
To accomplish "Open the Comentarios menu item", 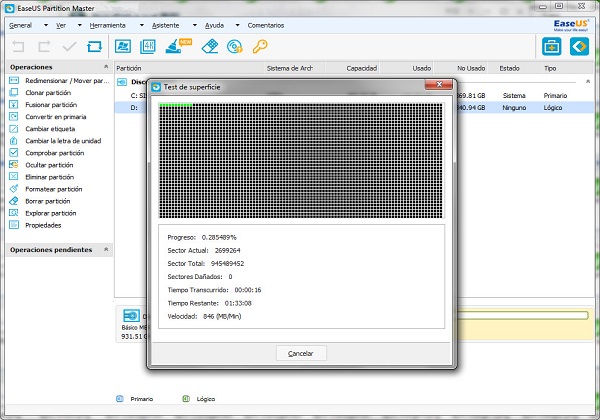I will (266, 25).
